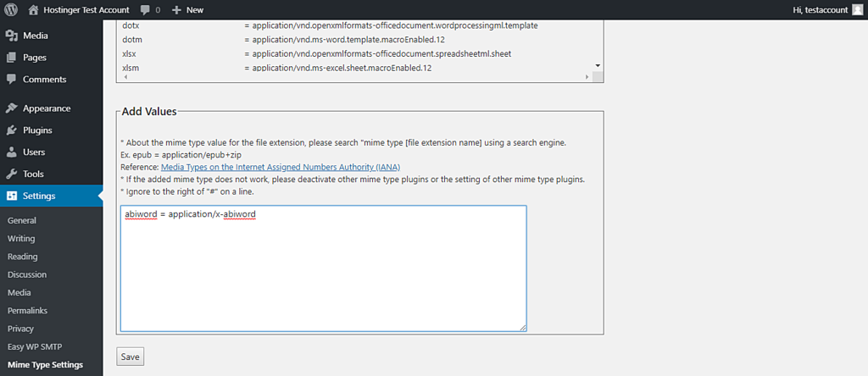Click the mime list scroll down arrow
Screen dimensions: 868x376
tap(598, 65)
